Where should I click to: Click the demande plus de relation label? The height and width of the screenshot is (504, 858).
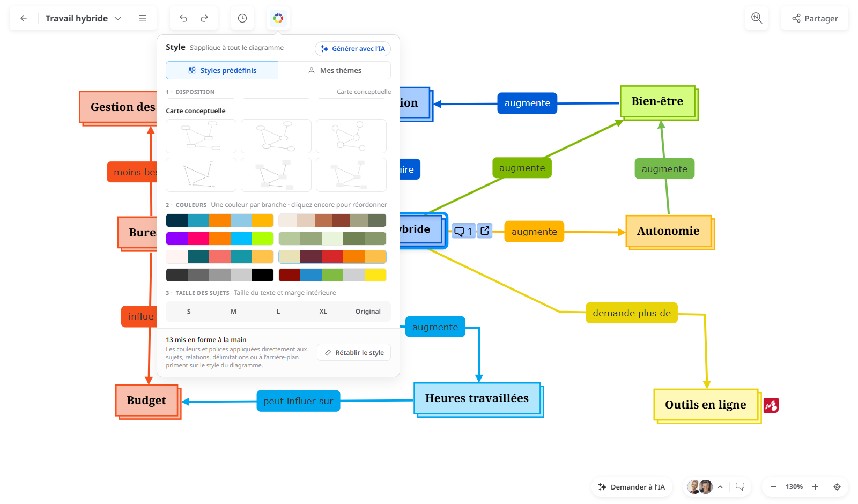(632, 313)
